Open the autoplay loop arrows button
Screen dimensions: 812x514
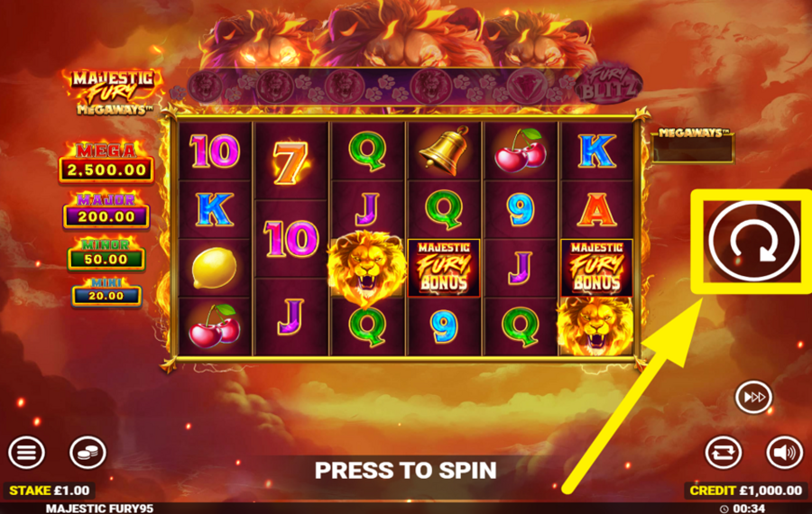(x=724, y=453)
